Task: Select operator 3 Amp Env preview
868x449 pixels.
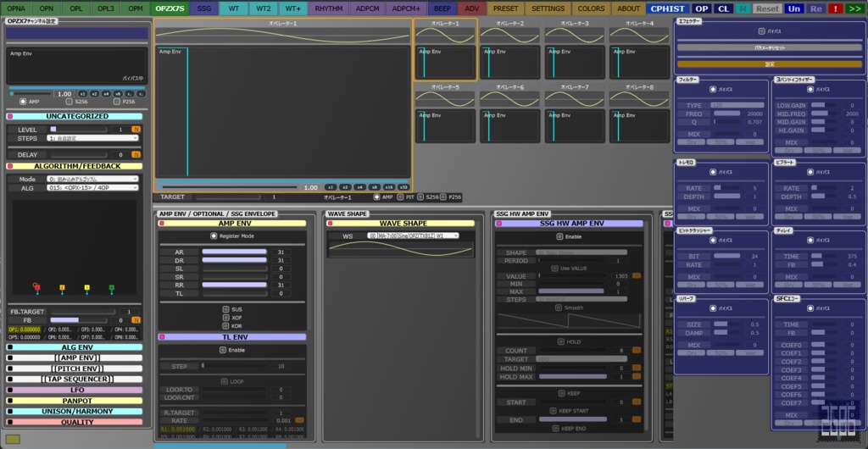Action: click(575, 63)
